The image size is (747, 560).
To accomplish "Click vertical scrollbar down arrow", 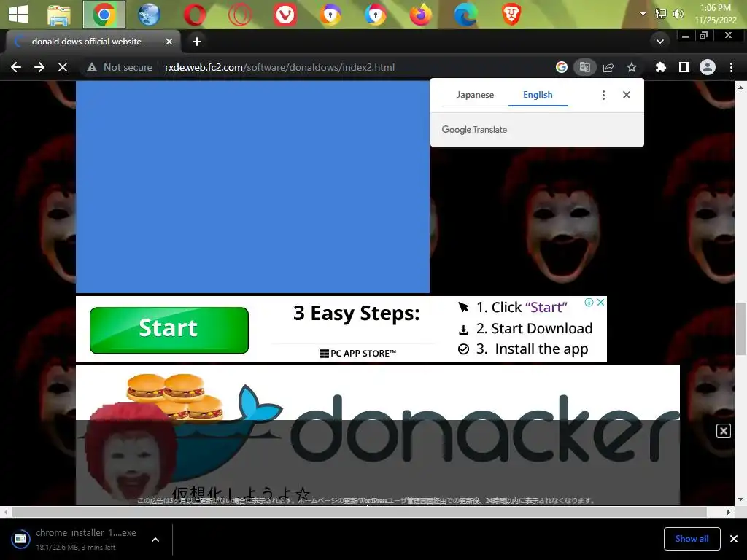I will click(740, 499).
